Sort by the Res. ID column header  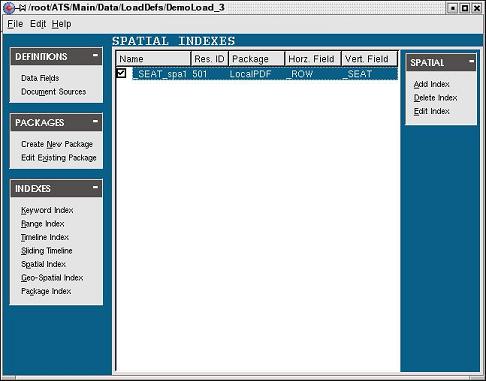pyautogui.click(x=209, y=59)
